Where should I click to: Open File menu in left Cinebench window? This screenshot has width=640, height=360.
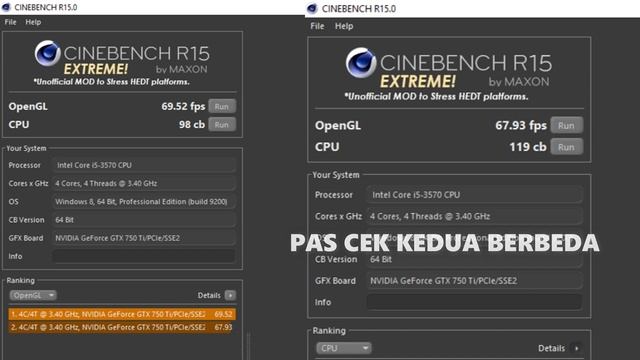click(11, 22)
